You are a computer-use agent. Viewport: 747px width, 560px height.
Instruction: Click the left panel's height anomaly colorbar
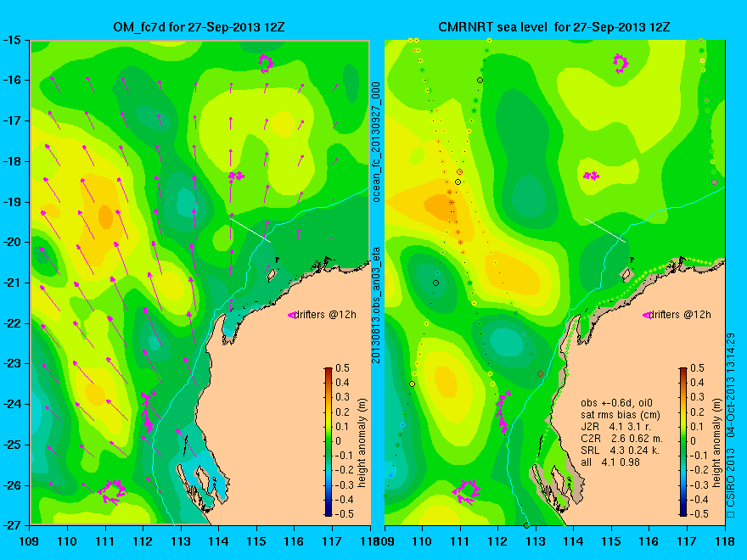coord(329,442)
